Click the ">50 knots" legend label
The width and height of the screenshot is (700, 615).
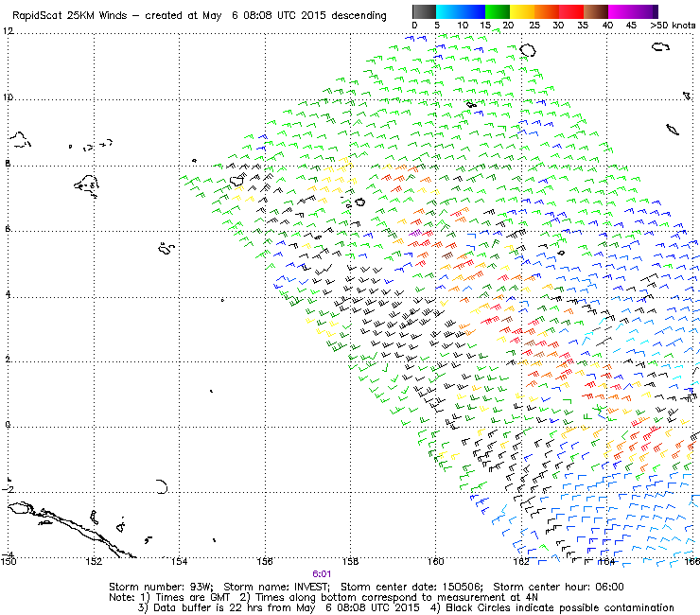click(673, 26)
